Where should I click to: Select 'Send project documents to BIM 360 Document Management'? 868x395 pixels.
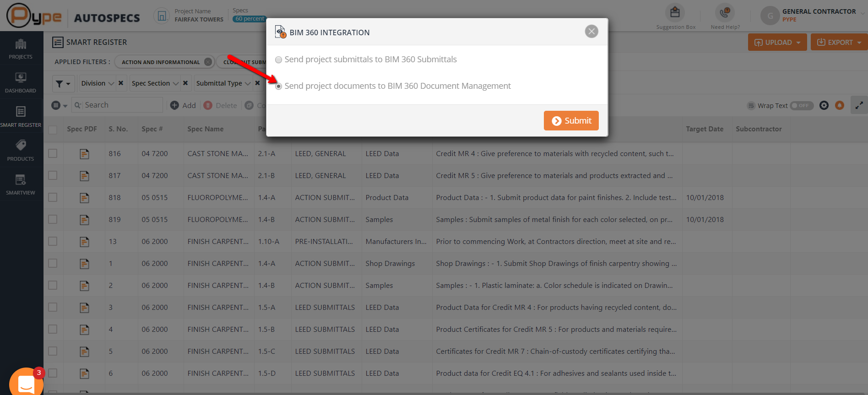[278, 87]
